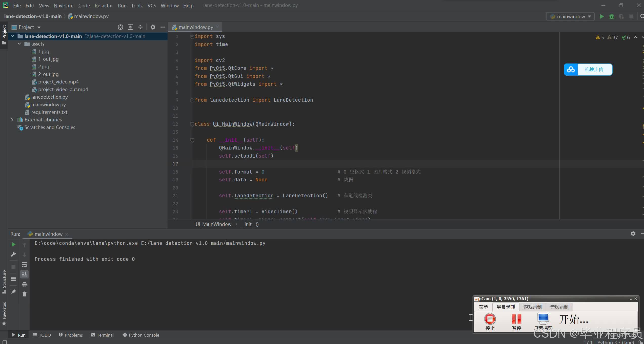Open run configuration wrench in Run panel
The image size is (644, 344).
(x=13, y=254)
